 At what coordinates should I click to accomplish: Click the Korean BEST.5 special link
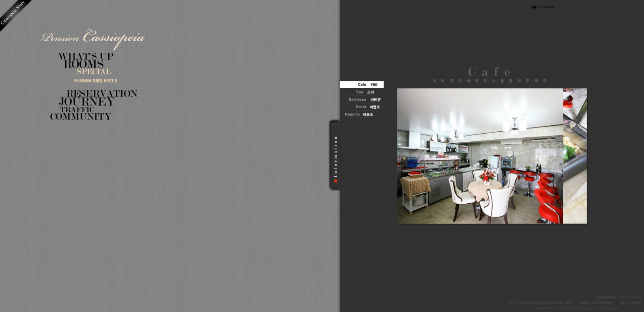[x=95, y=81]
